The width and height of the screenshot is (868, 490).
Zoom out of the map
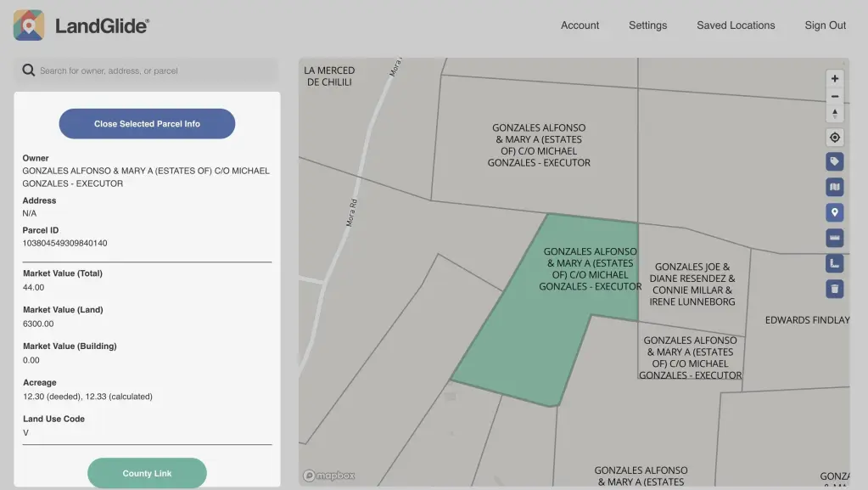(835, 96)
